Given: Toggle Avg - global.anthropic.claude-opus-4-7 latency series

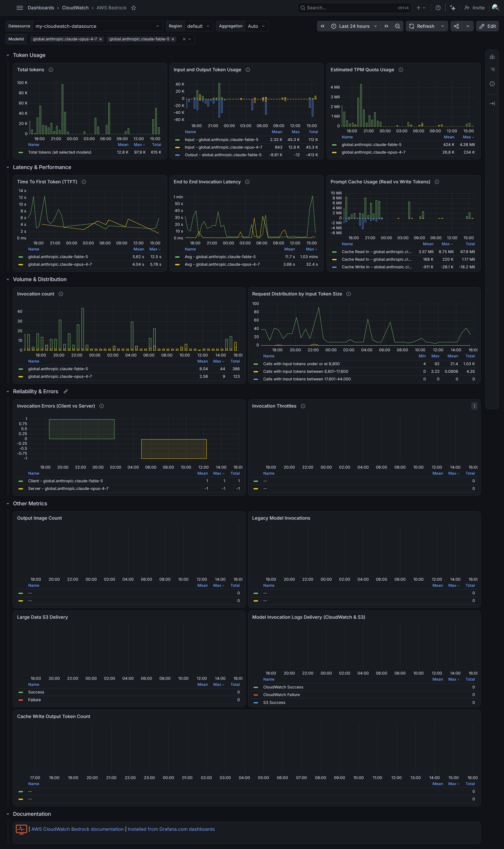Looking at the screenshot, I should (222, 264).
